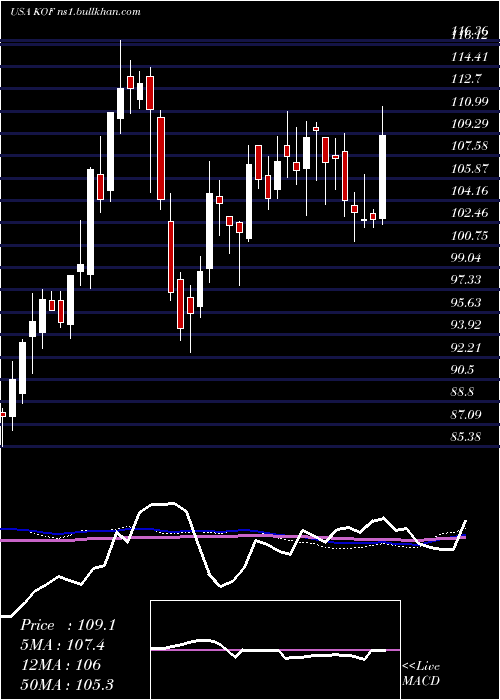Click the 102.46 price axis label
500x700 pixels.
(468, 213)
